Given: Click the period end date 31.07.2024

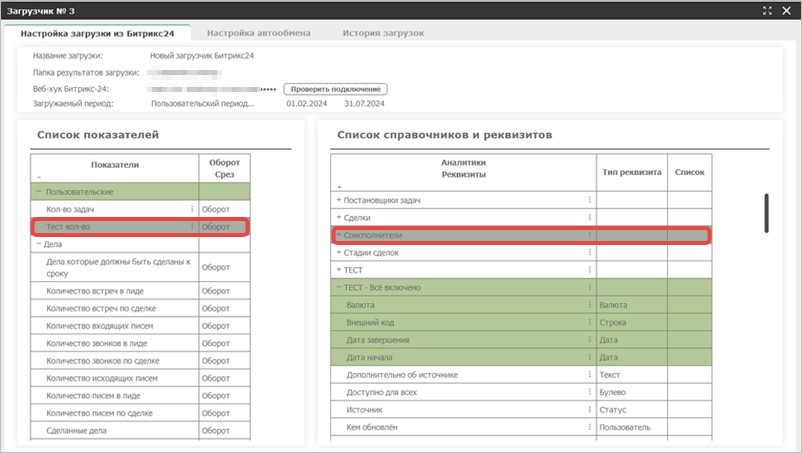Looking at the screenshot, I should click(364, 103).
